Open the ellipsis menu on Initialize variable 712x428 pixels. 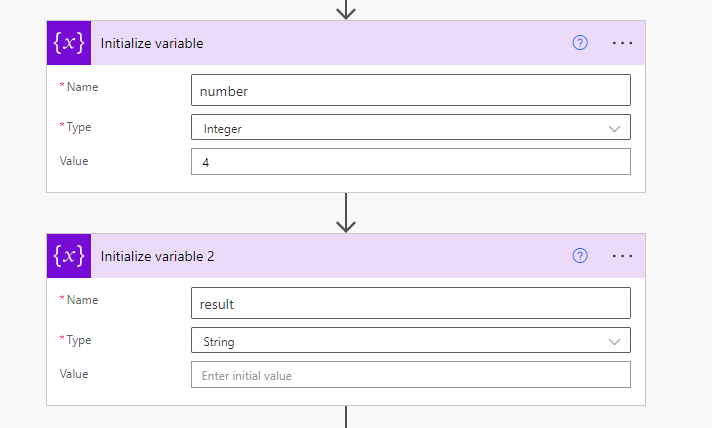click(x=622, y=43)
